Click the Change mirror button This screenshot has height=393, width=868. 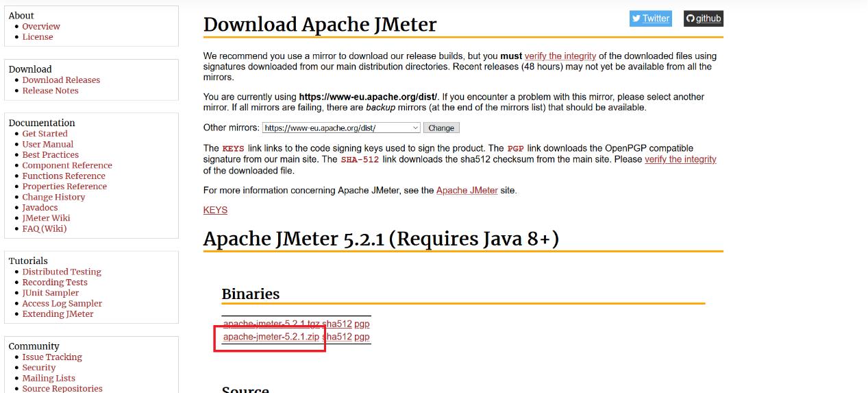pyautogui.click(x=441, y=128)
